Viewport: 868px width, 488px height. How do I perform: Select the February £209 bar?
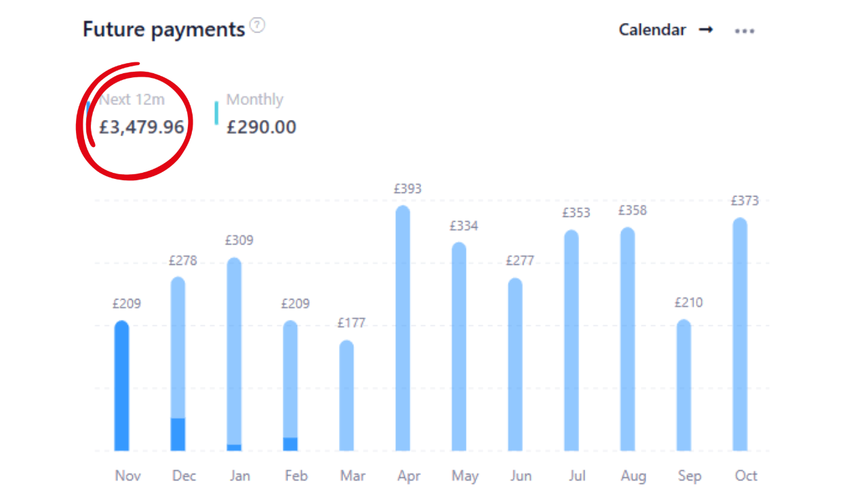pos(290,386)
